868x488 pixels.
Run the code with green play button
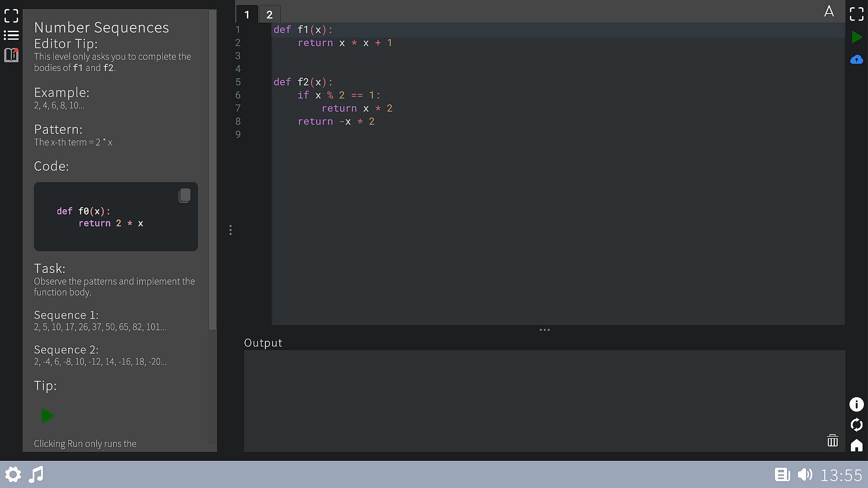[x=857, y=37]
